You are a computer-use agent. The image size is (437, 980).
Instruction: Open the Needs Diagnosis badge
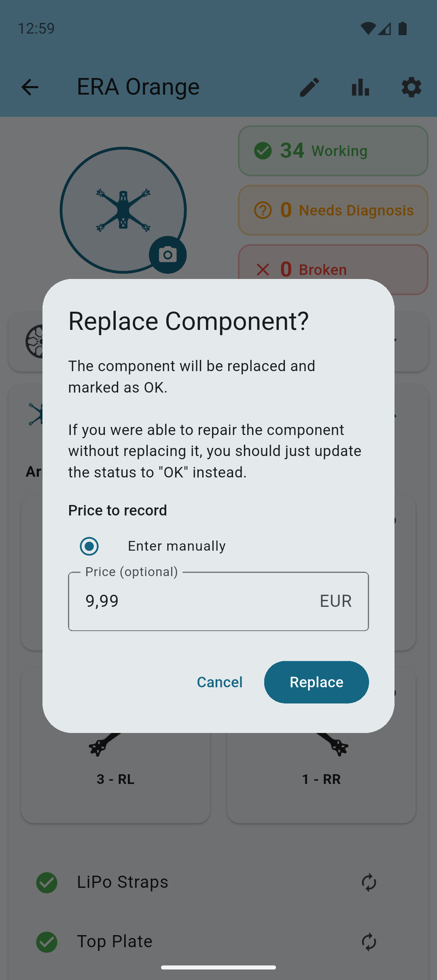[x=333, y=210]
